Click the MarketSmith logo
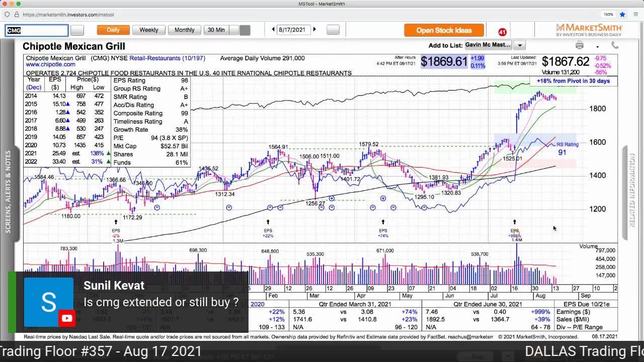This screenshot has height=362, width=644. pyautogui.click(x=589, y=30)
